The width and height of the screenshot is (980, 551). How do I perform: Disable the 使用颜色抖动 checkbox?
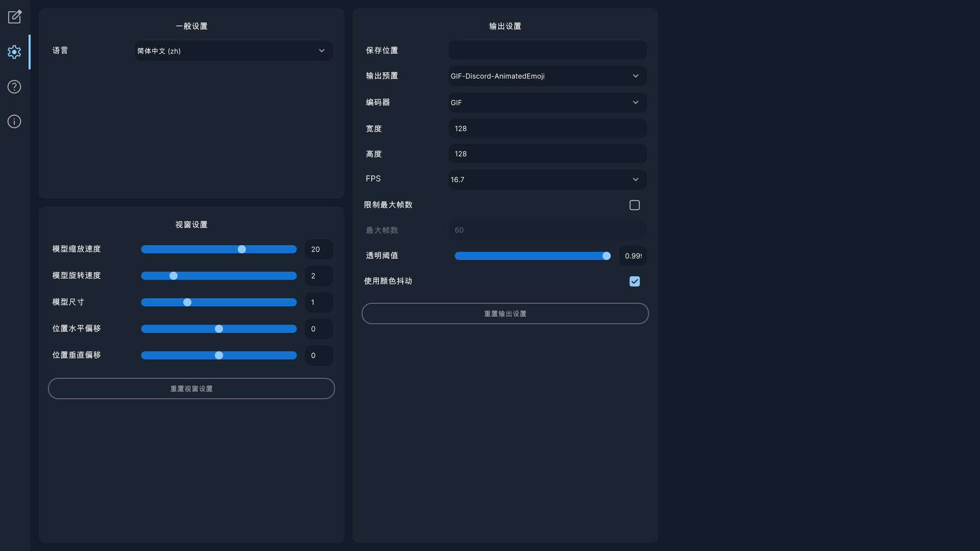pyautogui.click(x=634, y=281)
